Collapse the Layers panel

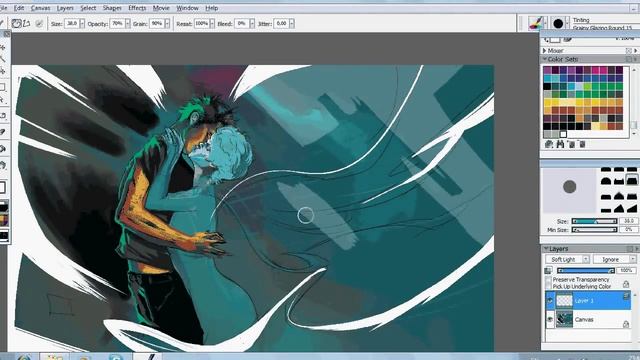click(546, 249)
